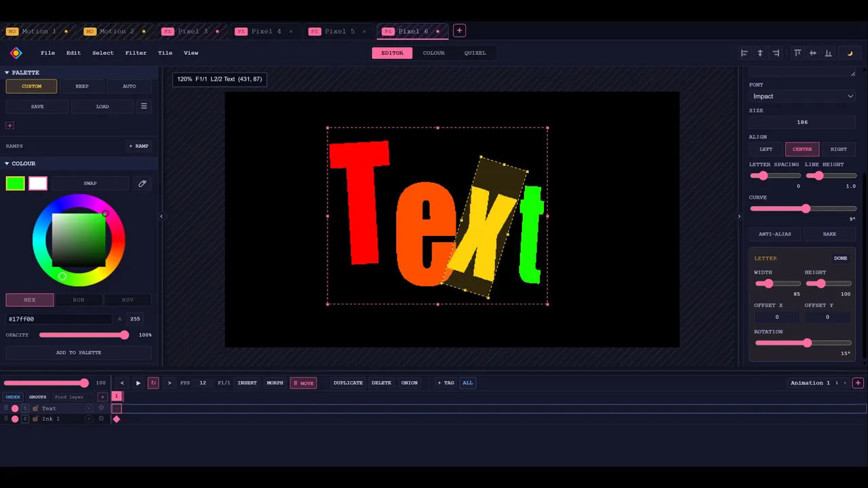868x488 pixels.
Task: Open palette hamburger menu icon
Action: tap(144, 106)
